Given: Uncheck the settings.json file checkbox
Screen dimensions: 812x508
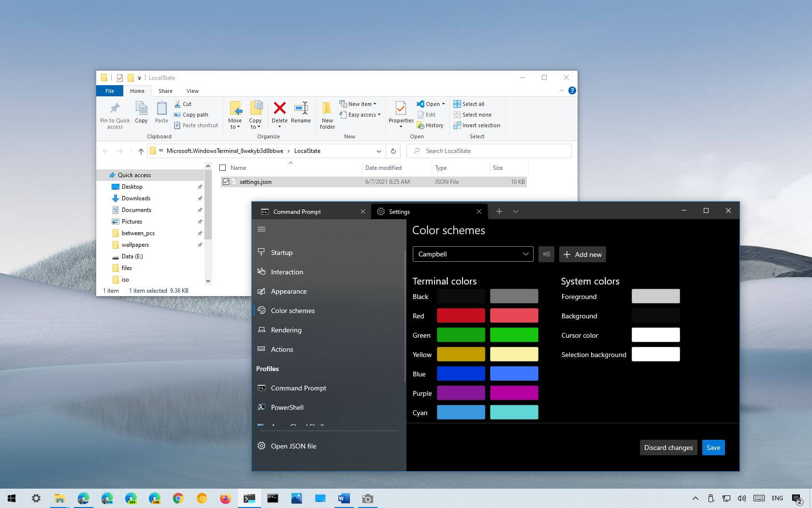Looking at the screenshot, I should click(x=226, y=182).
